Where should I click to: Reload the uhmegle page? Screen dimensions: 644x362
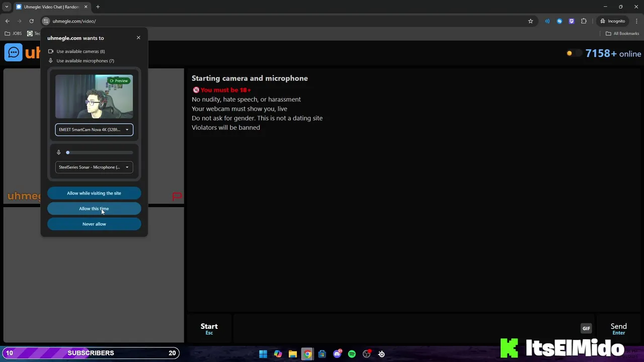click(x=31, y=21)
